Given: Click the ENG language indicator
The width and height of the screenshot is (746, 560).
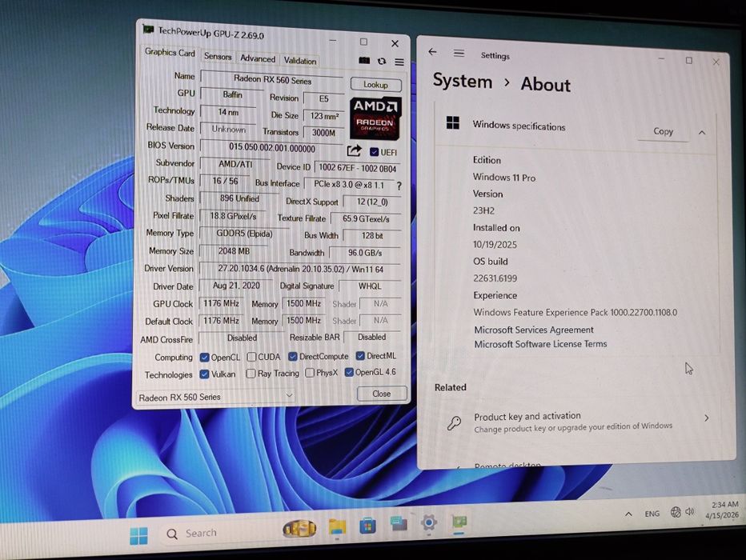Looking at the screenshot, I should [652, 514].
